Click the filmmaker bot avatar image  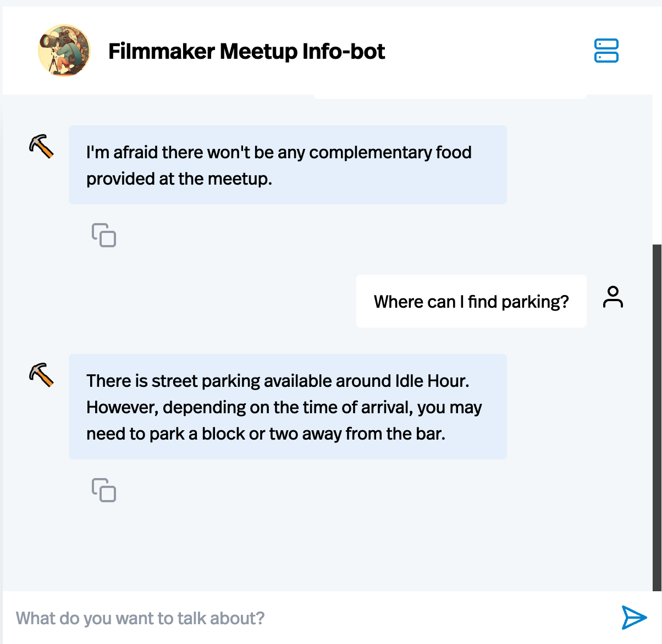(x=64, y=51)
